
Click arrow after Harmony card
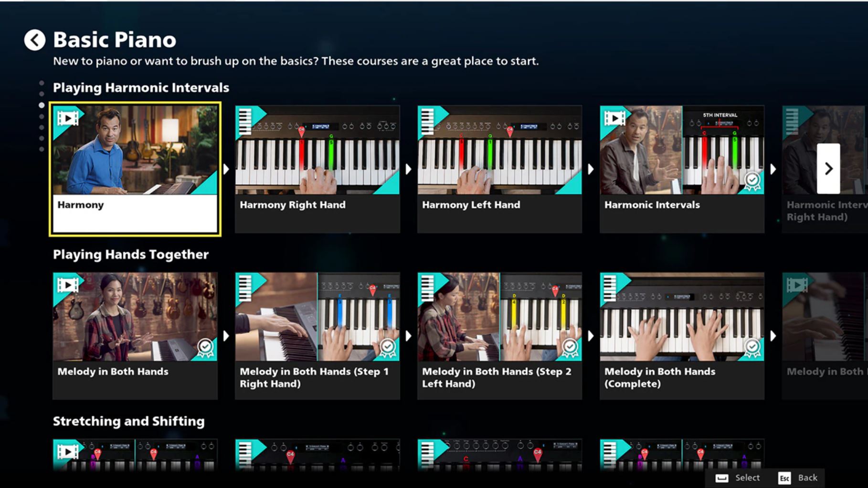(x=226, y=169)
